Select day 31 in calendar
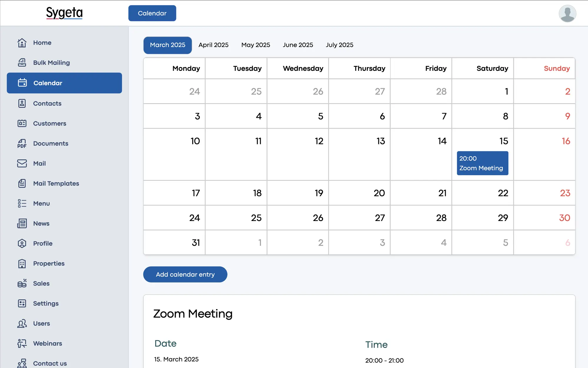 pyautogui.click(x=174, y=242)
